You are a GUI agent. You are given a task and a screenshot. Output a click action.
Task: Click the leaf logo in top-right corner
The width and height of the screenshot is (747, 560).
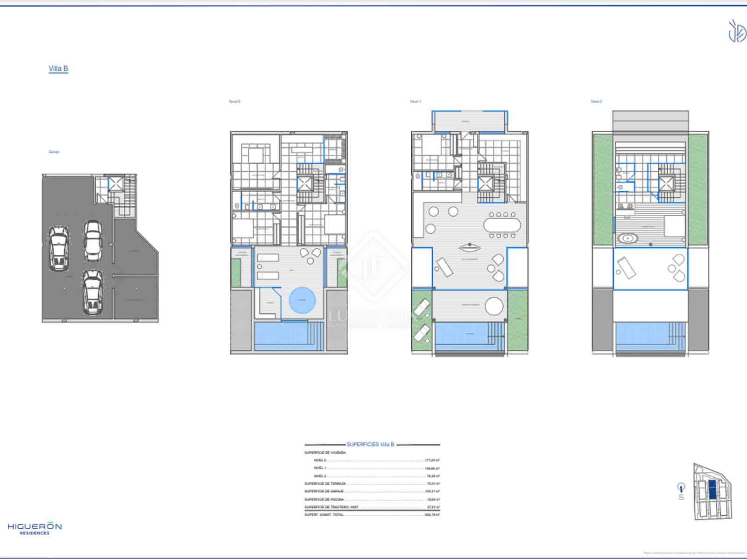coord(737,31)
